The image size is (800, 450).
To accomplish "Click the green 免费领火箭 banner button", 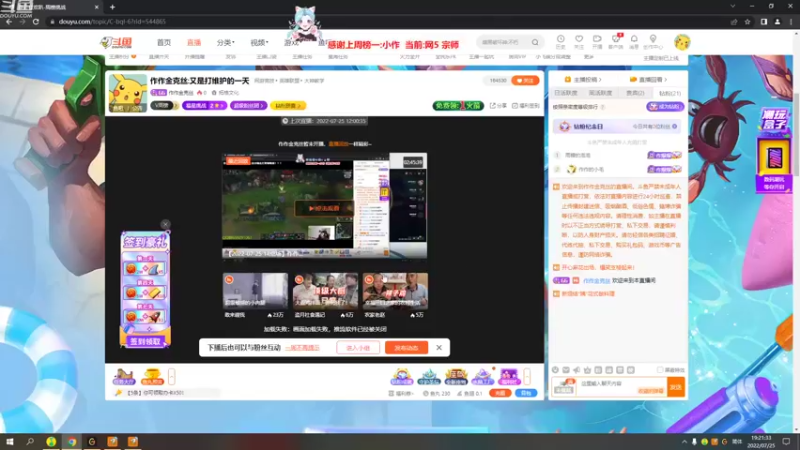I will (x=458, y=106).
